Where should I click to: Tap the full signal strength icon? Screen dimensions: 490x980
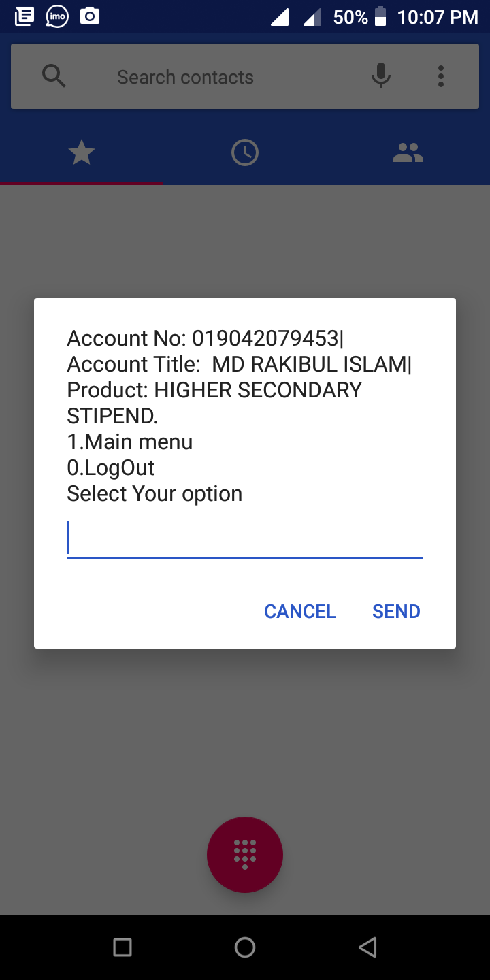coord(280,17)
